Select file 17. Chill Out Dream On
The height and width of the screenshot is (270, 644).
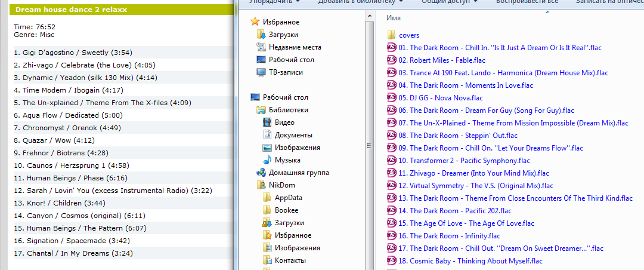click(501, 248)
